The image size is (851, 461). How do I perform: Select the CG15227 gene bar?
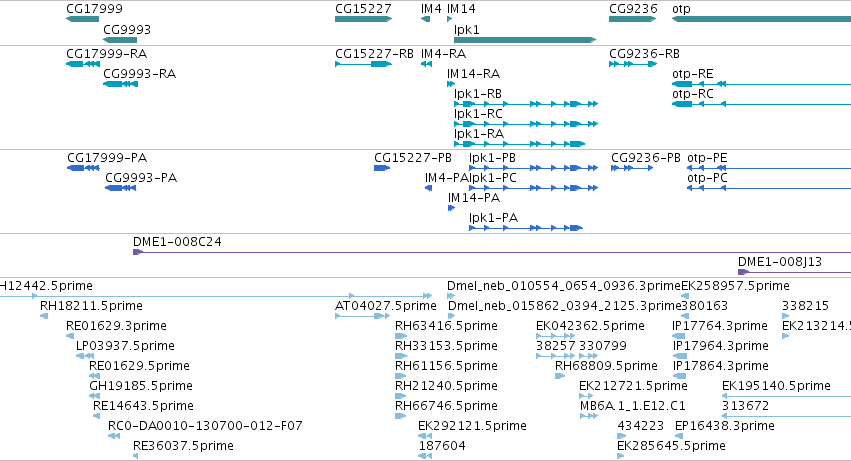(363, 19)
